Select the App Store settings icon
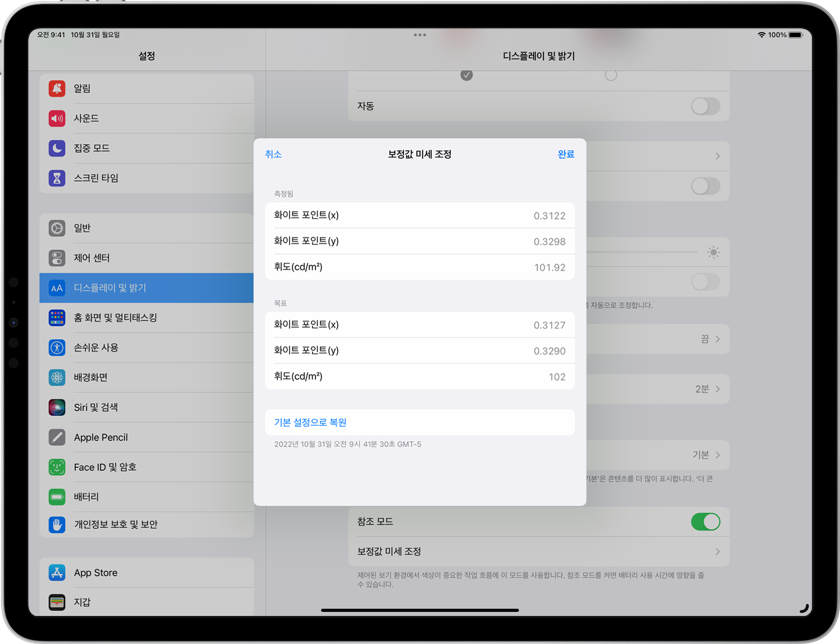The width and height of the screenshot is (840, 644). click(x=57, y=572)
